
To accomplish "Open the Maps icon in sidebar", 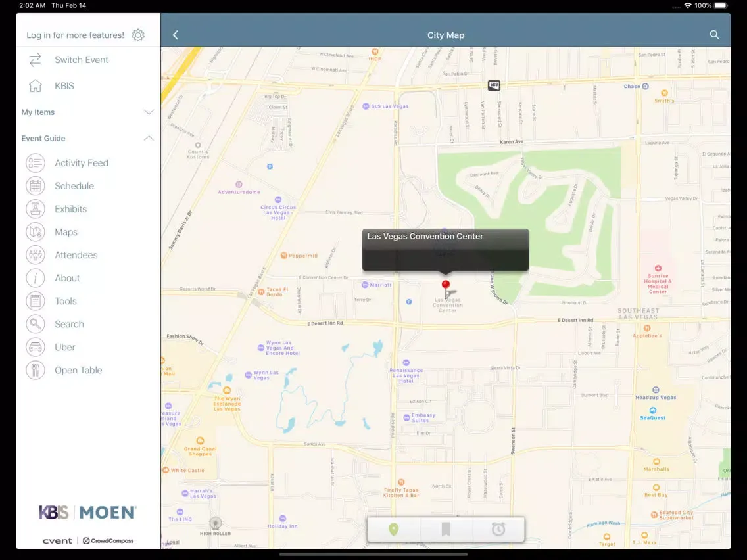I will point(36,232).
